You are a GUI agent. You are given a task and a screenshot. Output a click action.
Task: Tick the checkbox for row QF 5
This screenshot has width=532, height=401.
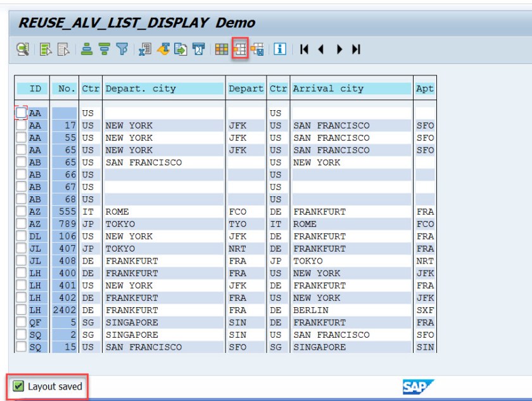(21, 322)
